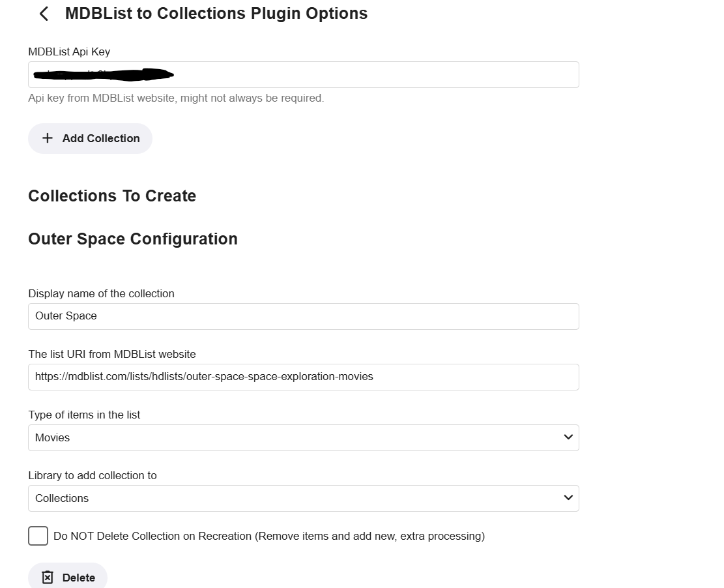The height and width of the screenshot is (588, 724).
Task: Click the chevron on the Movies dropdown
Action: pos(568,437)
